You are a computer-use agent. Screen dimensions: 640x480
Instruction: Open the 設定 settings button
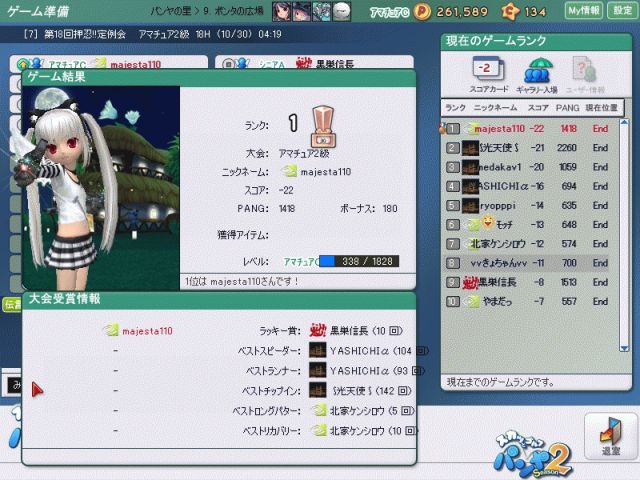click(x=621, y=11)
